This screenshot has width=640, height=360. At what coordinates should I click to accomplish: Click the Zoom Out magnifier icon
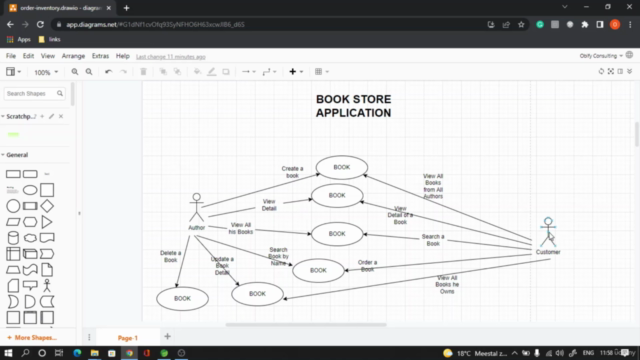(89, 72)
